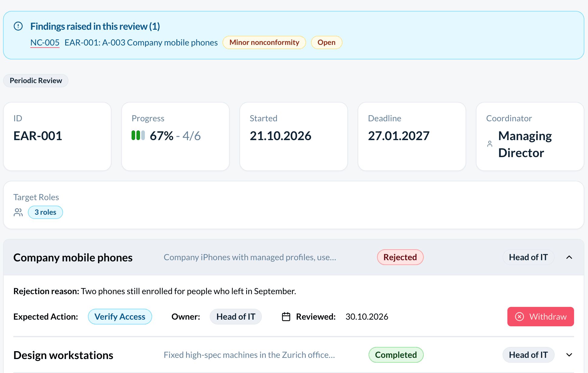
Task: Click the Managing Director coordinator name
Action: pyautogui.click(x=525, y=144)
